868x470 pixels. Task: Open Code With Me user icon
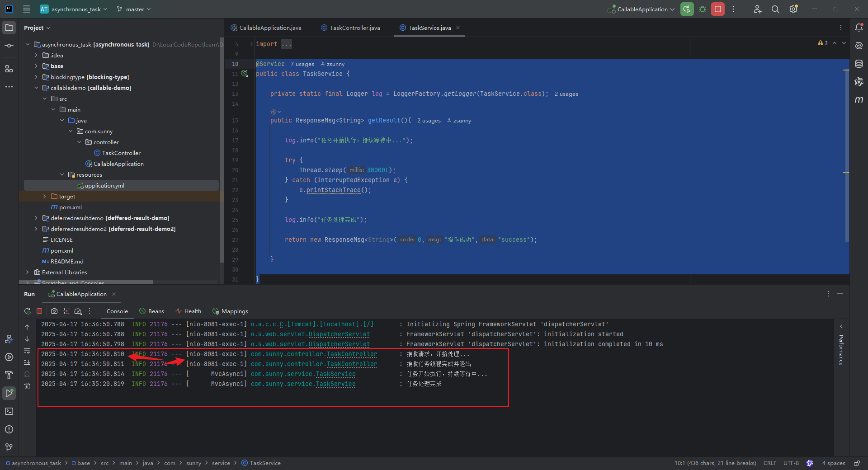pos(757,9)
